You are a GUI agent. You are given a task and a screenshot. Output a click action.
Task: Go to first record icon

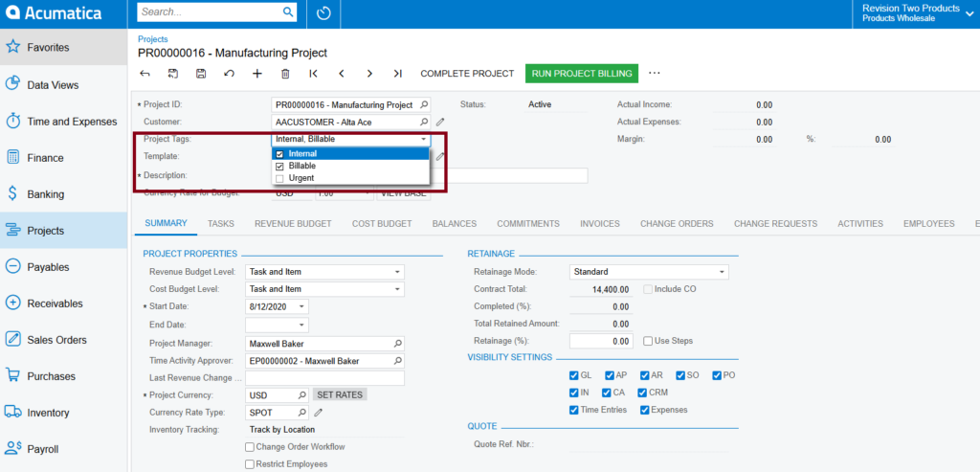313,73
